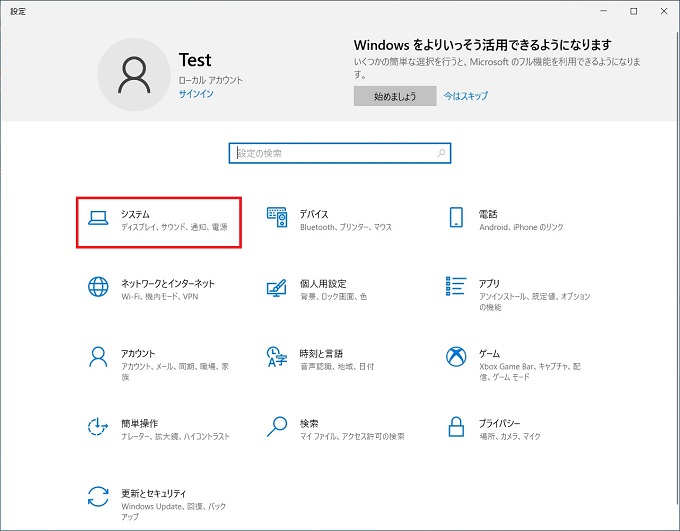Click the ネットワークとインターネット title text
680x531 pixels.
(x=168, y=283)
